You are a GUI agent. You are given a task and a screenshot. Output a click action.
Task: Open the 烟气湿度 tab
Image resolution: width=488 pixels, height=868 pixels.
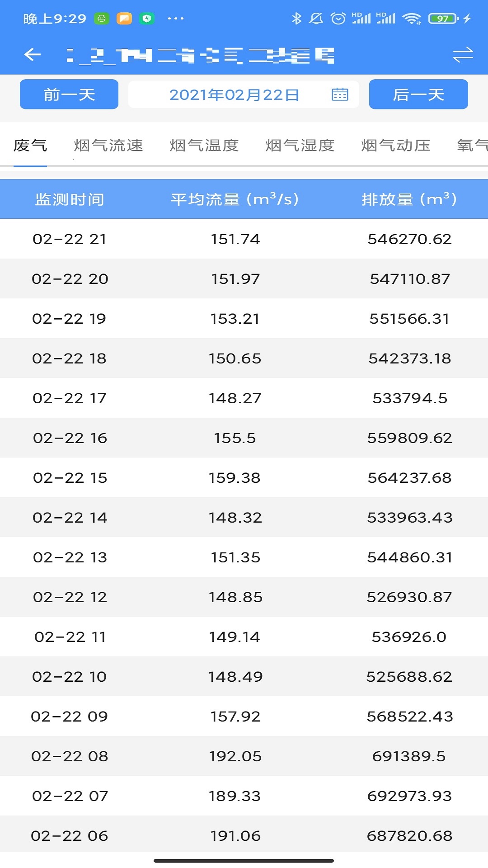point(300,146)
